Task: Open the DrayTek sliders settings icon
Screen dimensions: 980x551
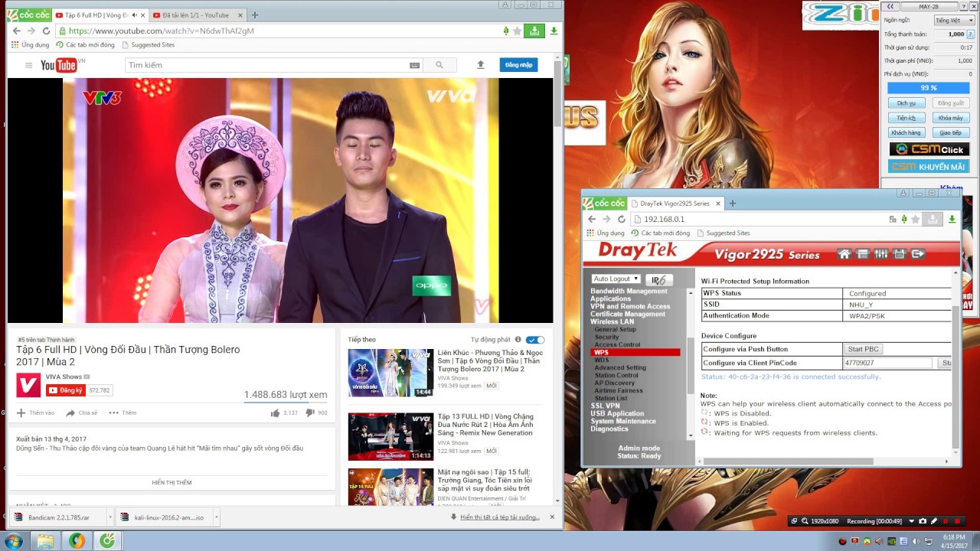Action: pyautogui.click(x=881, y=254)
